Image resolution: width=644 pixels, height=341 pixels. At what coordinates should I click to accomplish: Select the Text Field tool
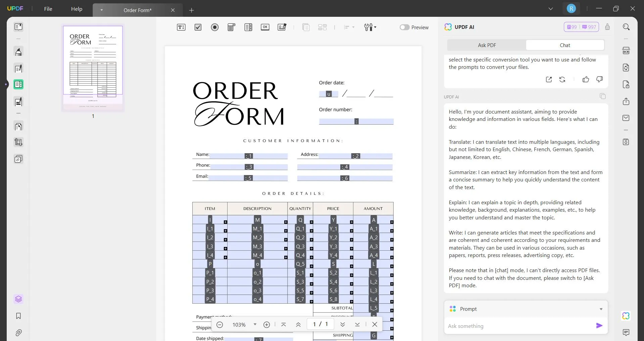(x=181, y=27)
